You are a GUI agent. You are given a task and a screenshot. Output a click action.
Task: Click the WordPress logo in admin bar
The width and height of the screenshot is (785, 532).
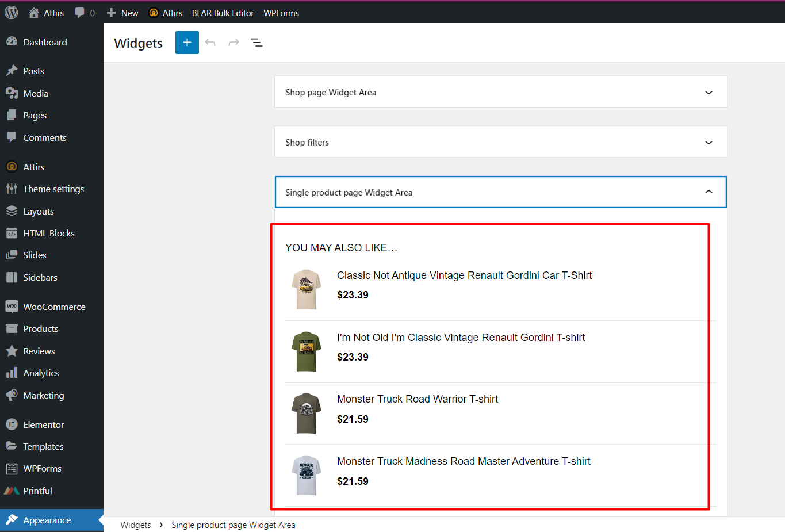point(12,13)
